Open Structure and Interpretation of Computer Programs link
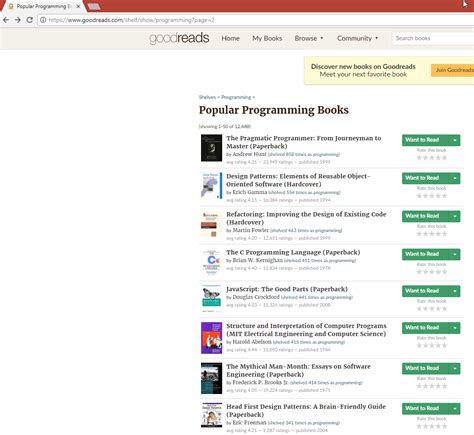Screen dimensions: 474x435 pos(306,330)
